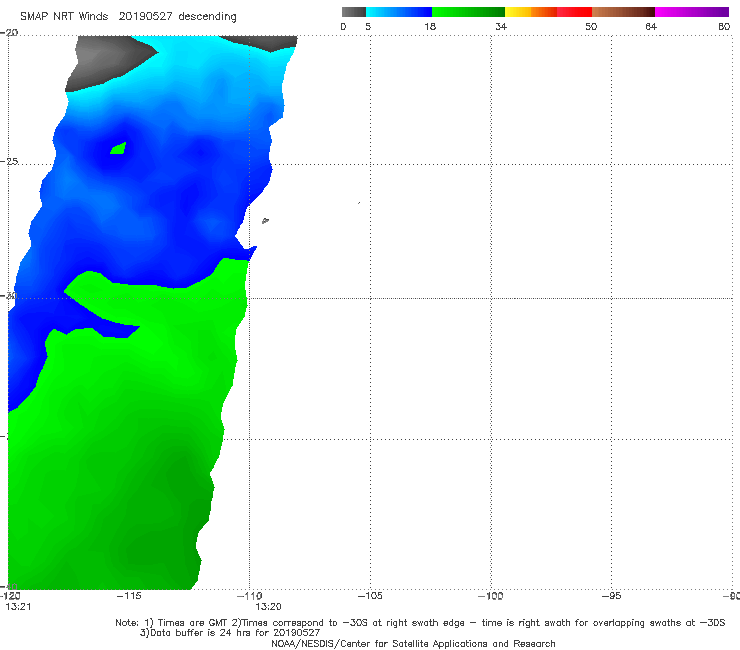The image size is (740, 650).
Task: Click the gray segment of the color scale
Action: pyautogui.click(x=354, y=12)
